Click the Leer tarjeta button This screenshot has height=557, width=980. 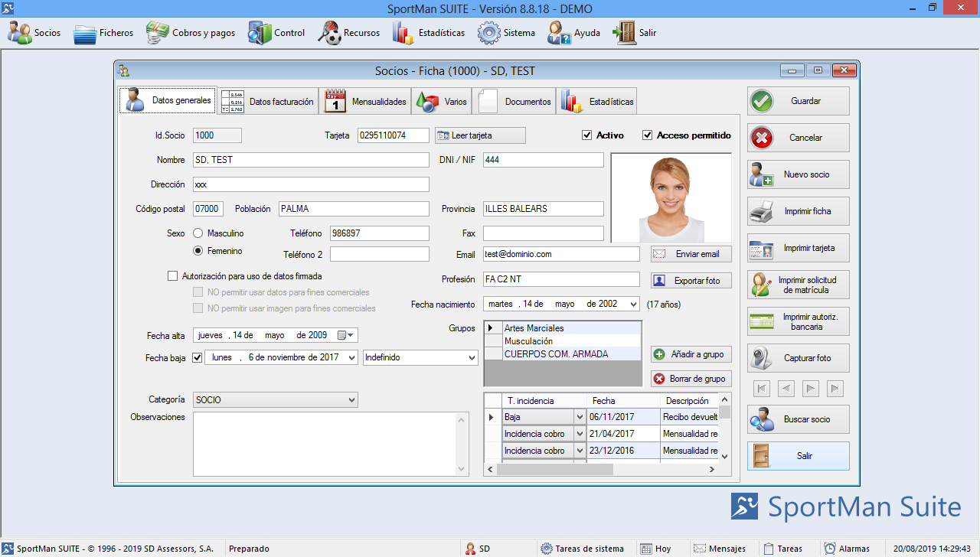click(480, 135)
